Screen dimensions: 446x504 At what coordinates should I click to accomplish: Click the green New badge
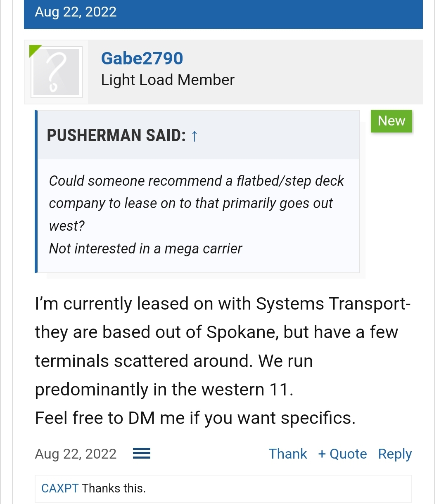click(391, 121)
